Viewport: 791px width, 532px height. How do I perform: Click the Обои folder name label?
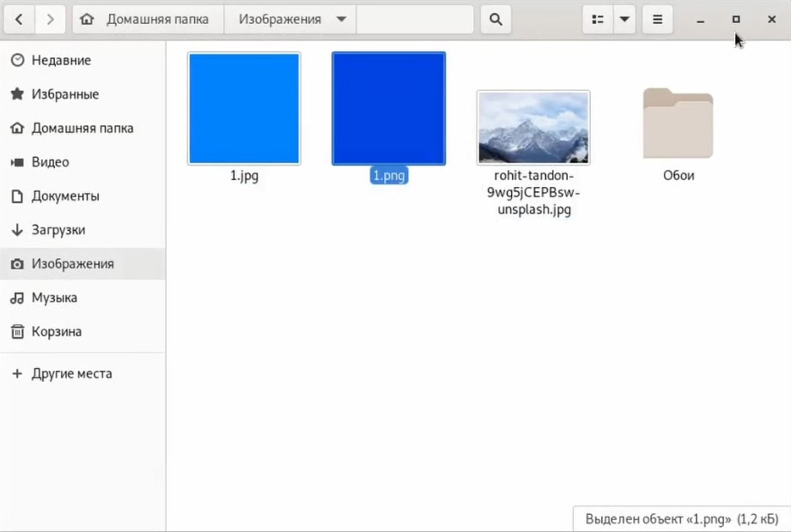click(x=678, y=176)
